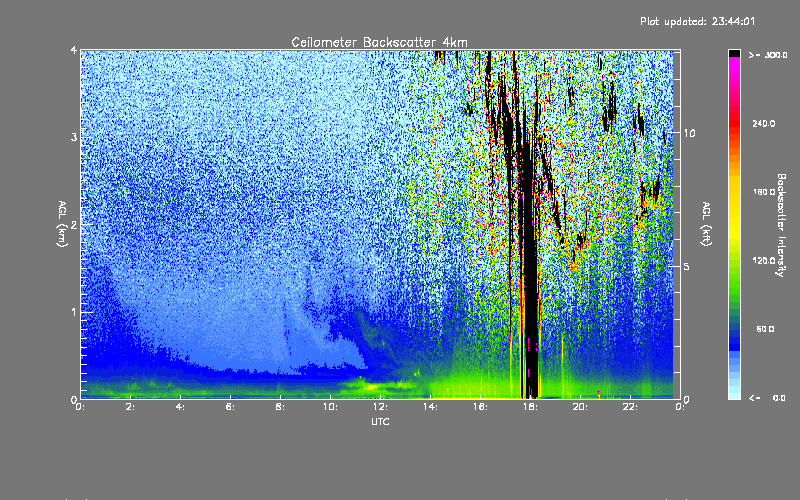Click the bright yellow patch near 12 UTC

(371, 387)
